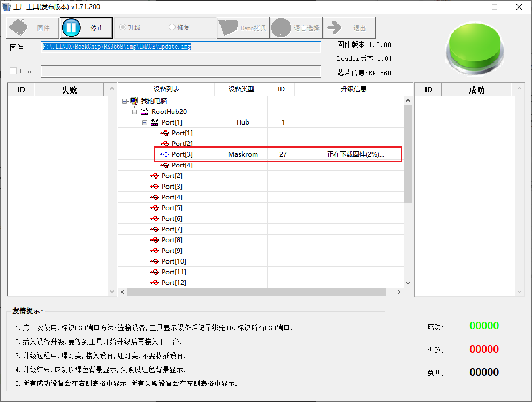Image resolution: width=532 pixels, height=402 pixels.
Task: Click the 固件 firmware toolbar icon
Action: [x=19, y=28]
